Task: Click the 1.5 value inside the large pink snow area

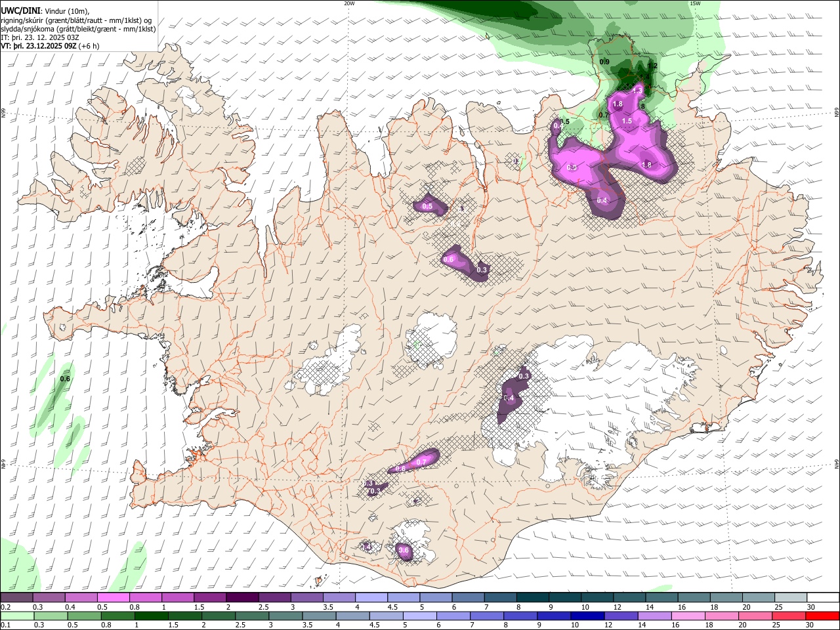Action: click(627, 121)
